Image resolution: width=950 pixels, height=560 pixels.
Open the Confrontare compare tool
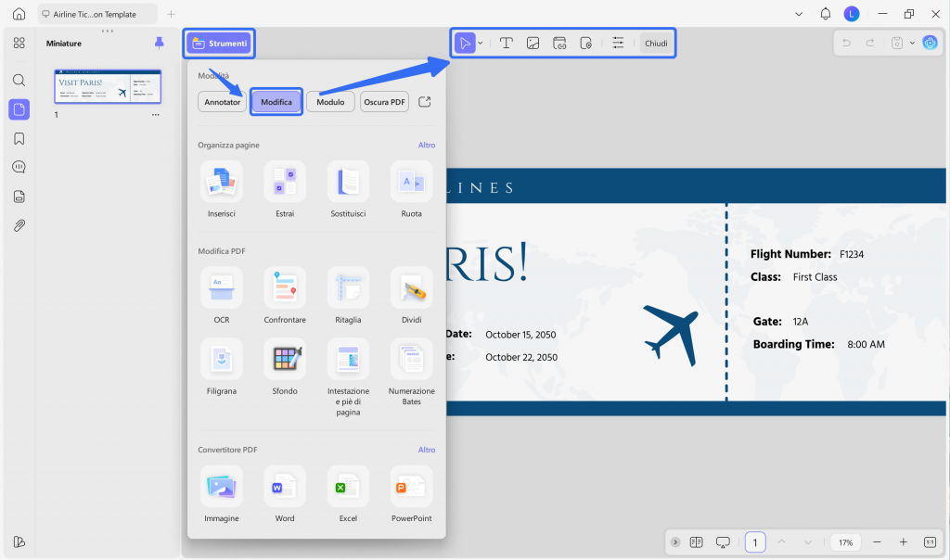[285, 295]
